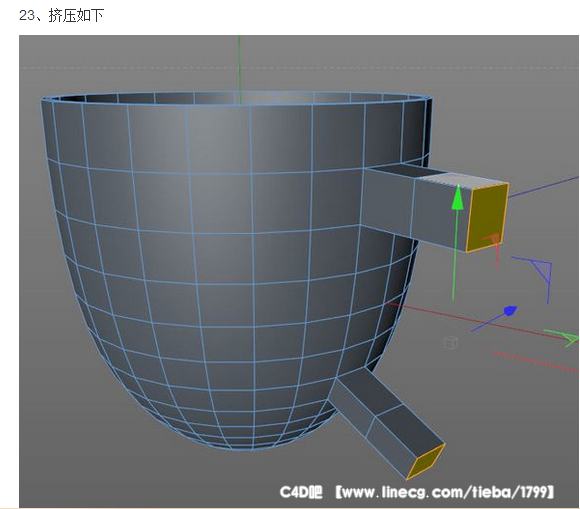This screenshot has width=580, height=509.
Task: Click the step 23 heading text
Action: click(x=61, y=16)
